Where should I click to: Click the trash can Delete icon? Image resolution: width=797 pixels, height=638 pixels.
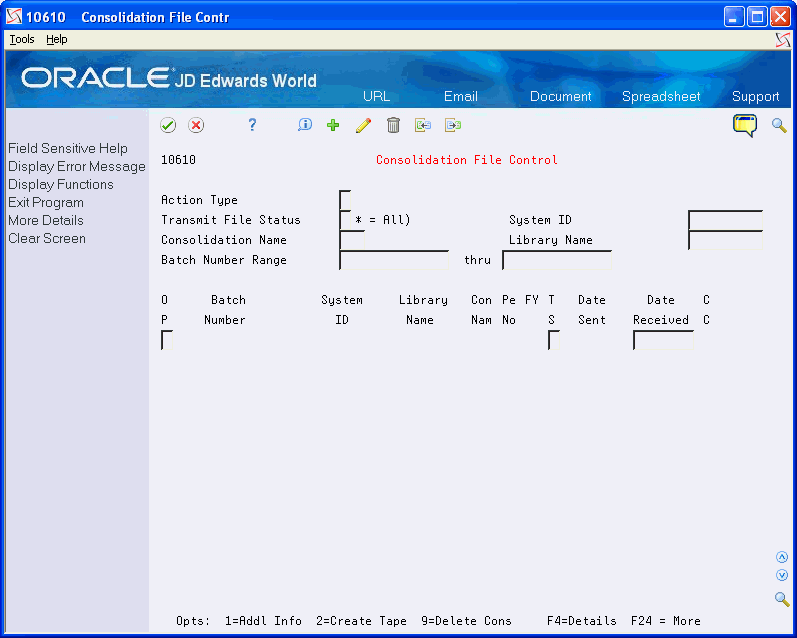pos(393,125)
